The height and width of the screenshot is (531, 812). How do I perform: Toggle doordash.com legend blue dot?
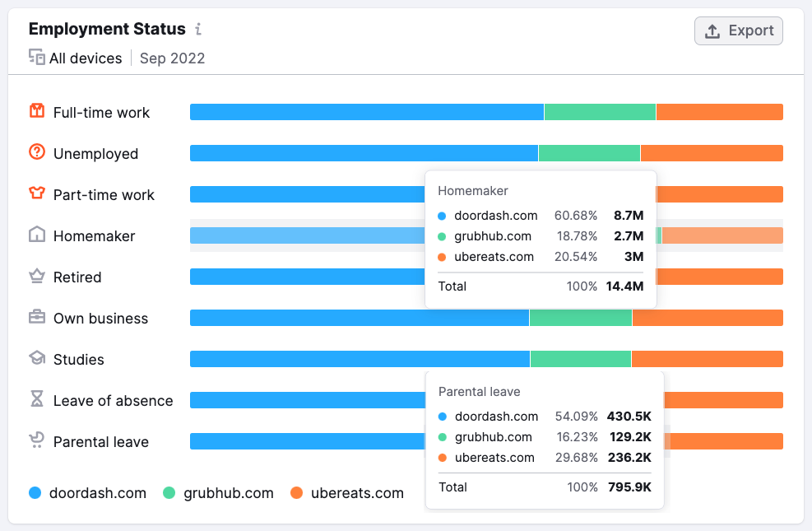[35, 492]
